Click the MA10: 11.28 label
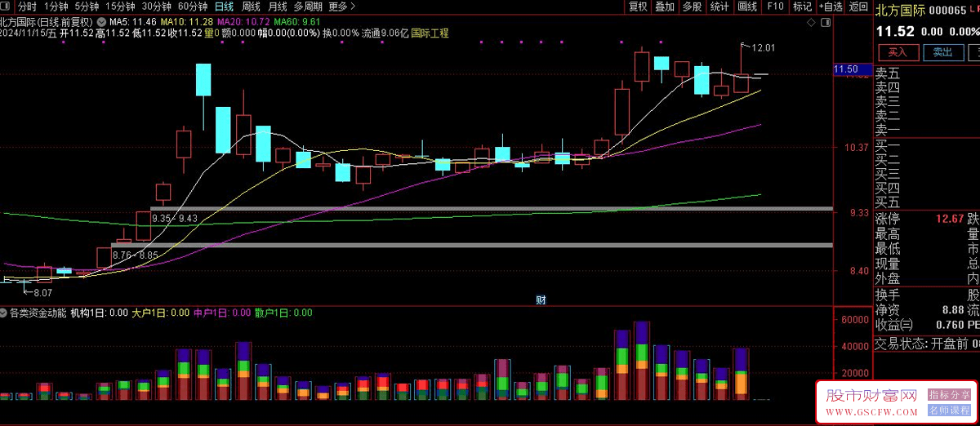This screenshot has width=980, height=426. click(x=187, y=22)
